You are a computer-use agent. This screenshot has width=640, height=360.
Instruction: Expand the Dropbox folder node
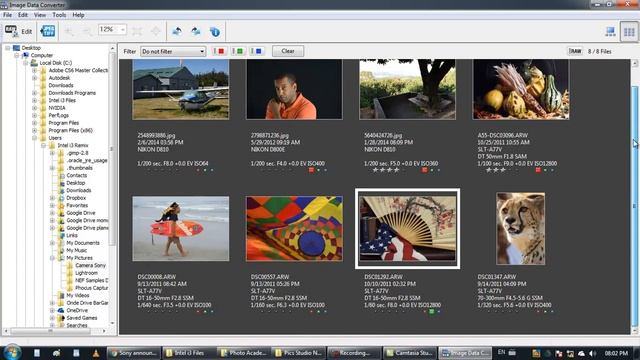[x=53, y=198]
